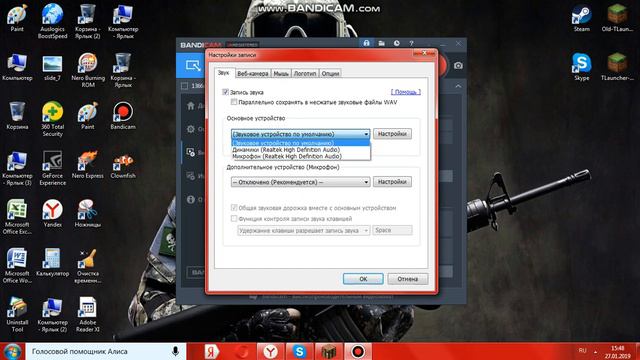Open the Помощь help link
The image size is (640, 360).
[406, 92]
